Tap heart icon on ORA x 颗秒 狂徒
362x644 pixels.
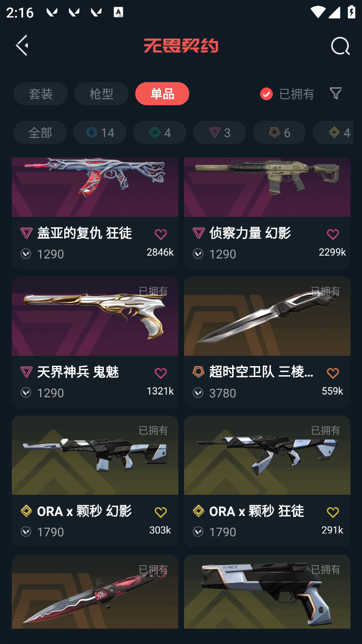coord(333,512)
